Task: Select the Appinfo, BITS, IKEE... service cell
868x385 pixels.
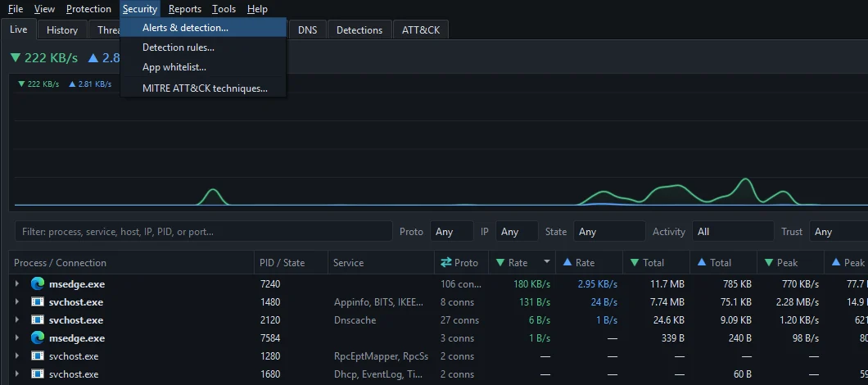Action: pos(379,302)
